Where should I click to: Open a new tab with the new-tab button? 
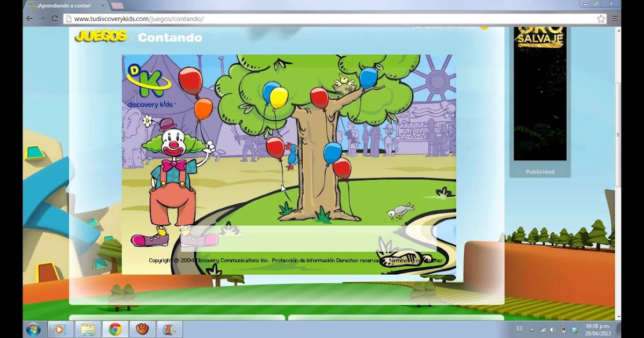pyautogui.click(x=116, y=6)
